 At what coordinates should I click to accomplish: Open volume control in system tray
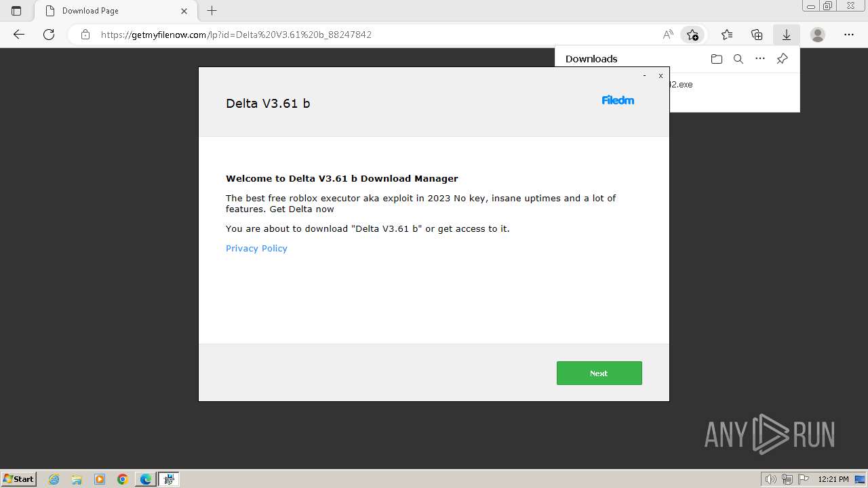(772, 479)
